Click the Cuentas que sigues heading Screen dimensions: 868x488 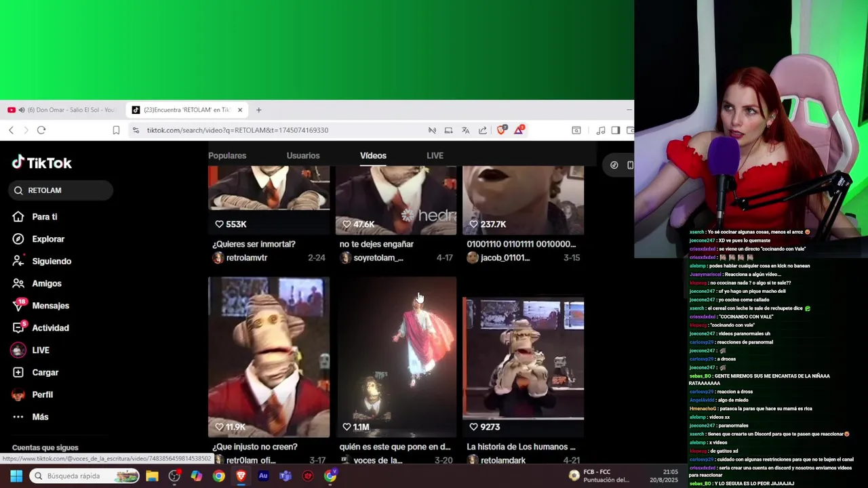coord(45,447)
